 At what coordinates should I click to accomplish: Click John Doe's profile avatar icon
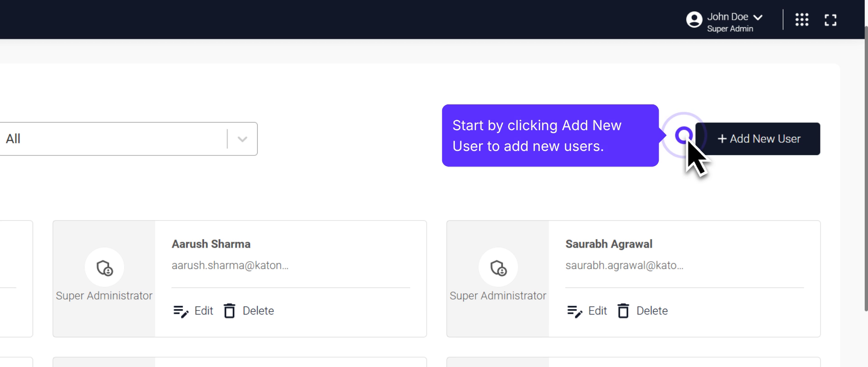(694, 20)
